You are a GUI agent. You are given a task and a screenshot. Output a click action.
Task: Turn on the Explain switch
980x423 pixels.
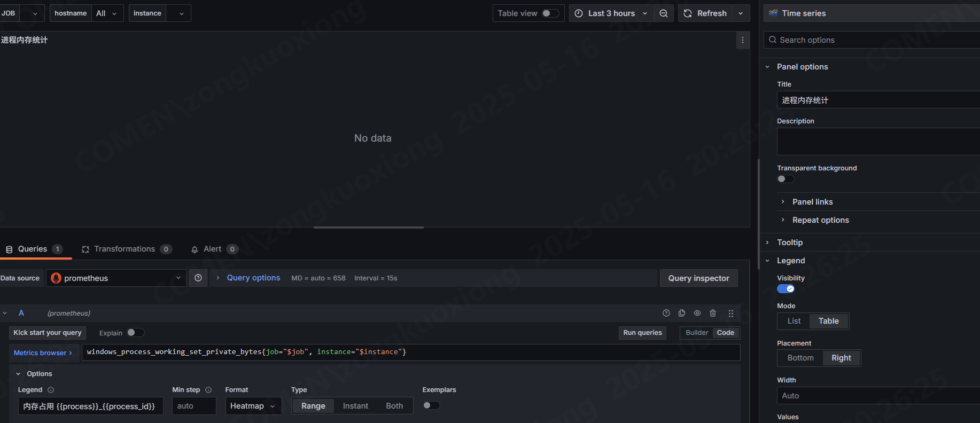(135, 333)
